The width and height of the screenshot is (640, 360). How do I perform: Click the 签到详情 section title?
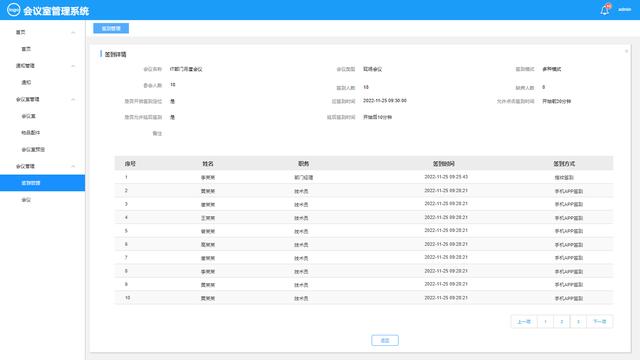pos(116,54)
